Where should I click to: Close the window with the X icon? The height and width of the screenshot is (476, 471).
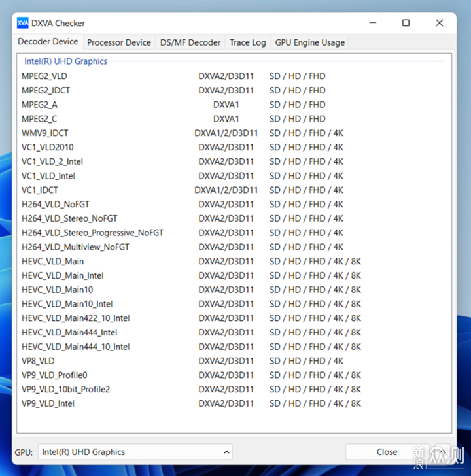coord(439,23)
